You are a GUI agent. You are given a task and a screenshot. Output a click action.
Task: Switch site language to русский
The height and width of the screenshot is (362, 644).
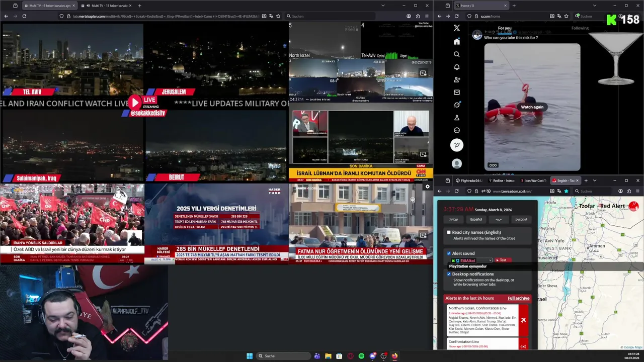(x=521, y=219)
